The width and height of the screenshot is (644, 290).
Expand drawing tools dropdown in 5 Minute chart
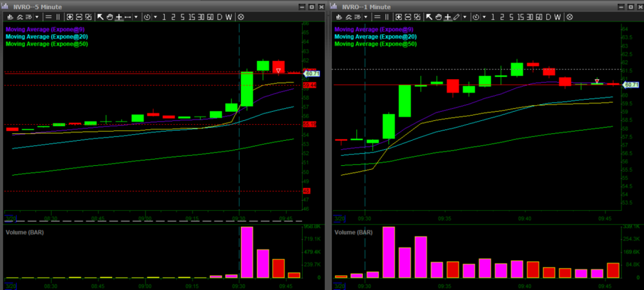136,17
